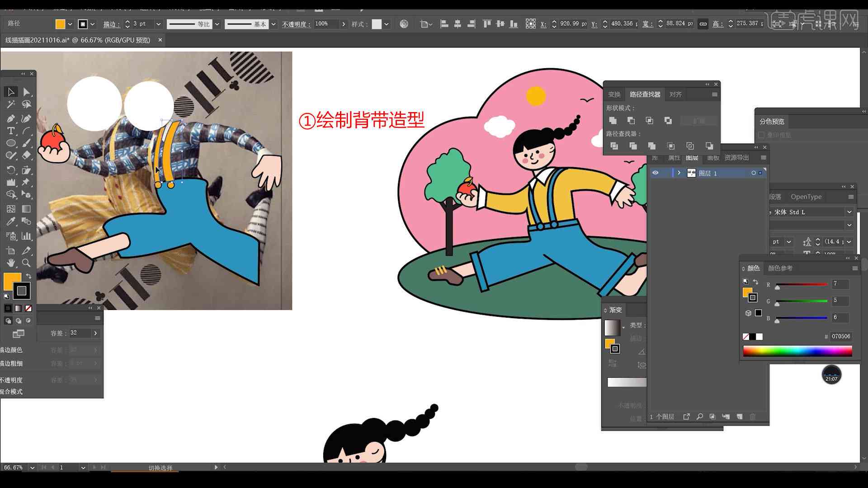
Task: Swap fill and stroke in the toolbox
Action: [x=28, y=276]
